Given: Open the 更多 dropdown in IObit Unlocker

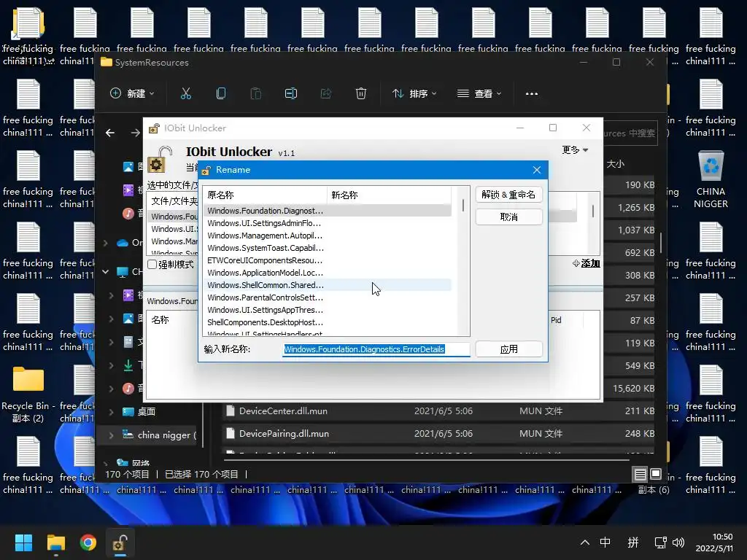Looking at the screenshot, I should [575, 150].
